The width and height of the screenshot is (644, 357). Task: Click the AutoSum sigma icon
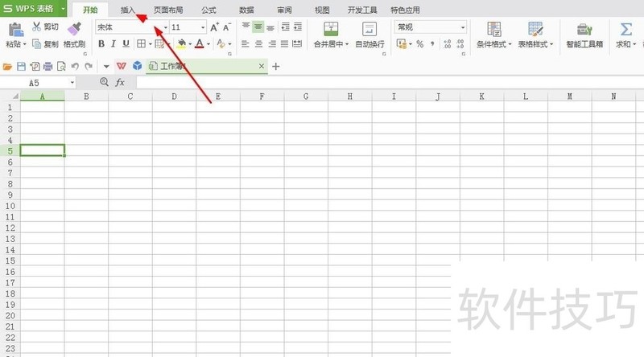[x=626, y=29]
